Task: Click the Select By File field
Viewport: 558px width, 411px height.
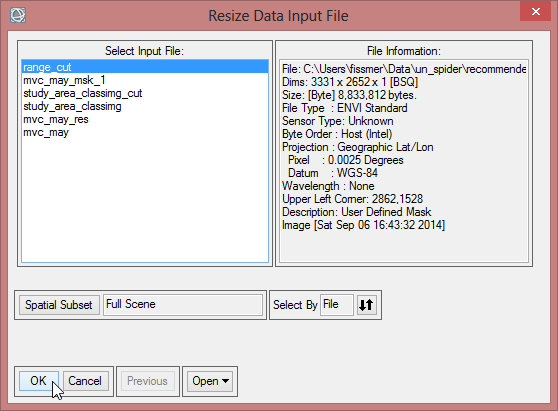Action: 337,305
